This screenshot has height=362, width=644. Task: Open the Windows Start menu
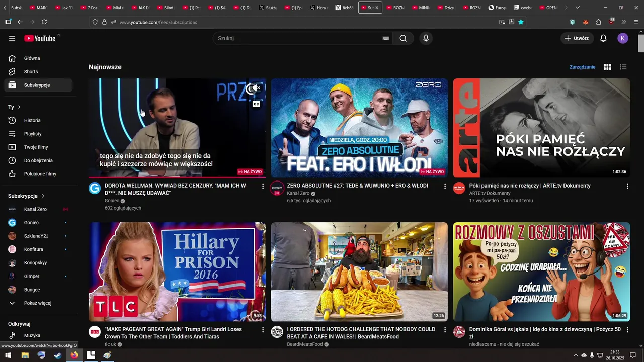(x=8, y=355)
